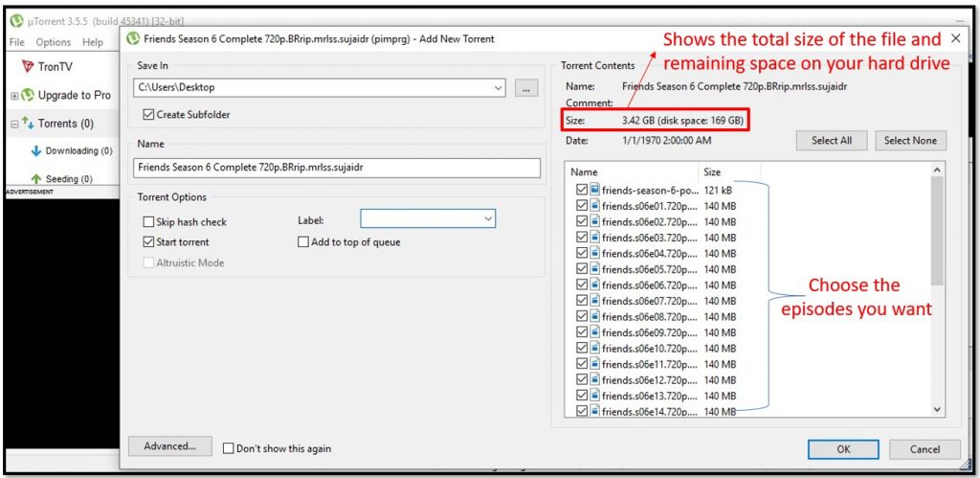The image size is (980, 478).
Task: Click the uTorrent logo in dialog title bar
Action: (x=132, y=38)
